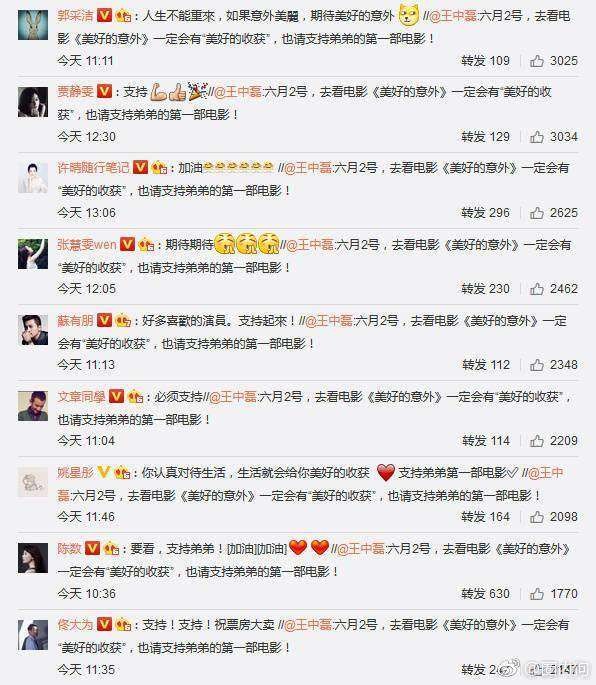Click rabbit avatar of 郭采洁

33,25
